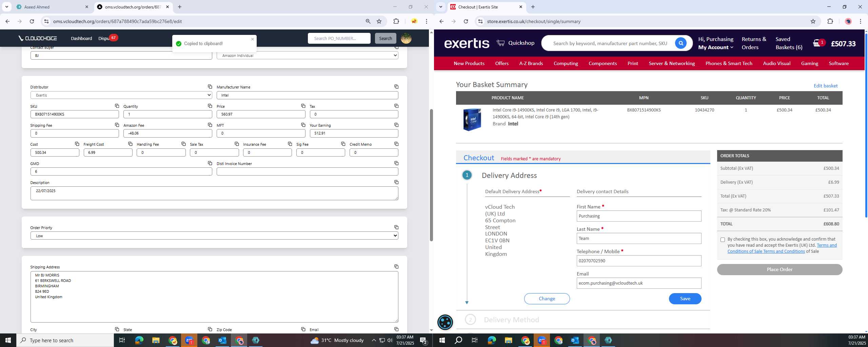The height and width of the screenshot is (347, 868).
Task: Copy the Handling Fee value
Action: (183, 144)
